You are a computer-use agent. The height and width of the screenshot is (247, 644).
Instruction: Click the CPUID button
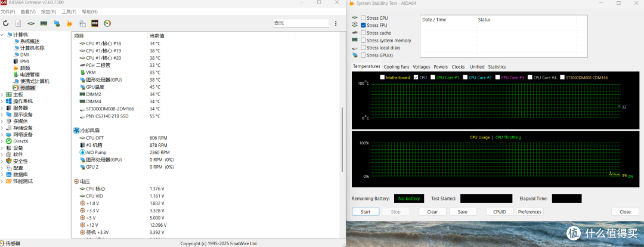(x=500, y=212)
